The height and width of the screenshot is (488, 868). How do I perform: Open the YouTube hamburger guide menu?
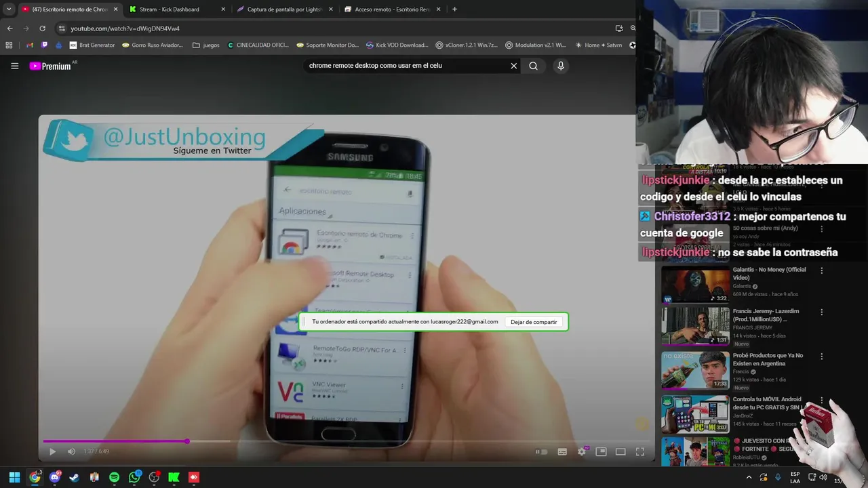click(x=14, y=66)
